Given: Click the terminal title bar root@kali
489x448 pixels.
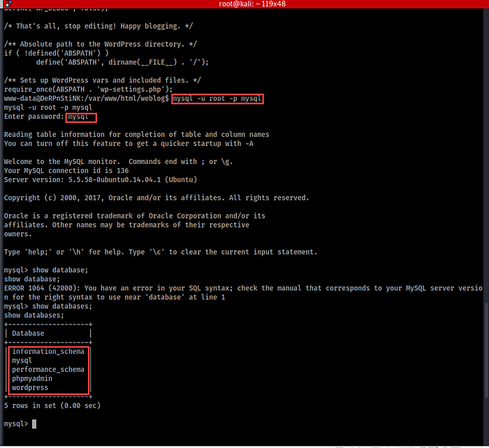Looking at the screenshot, I should 244,5.
